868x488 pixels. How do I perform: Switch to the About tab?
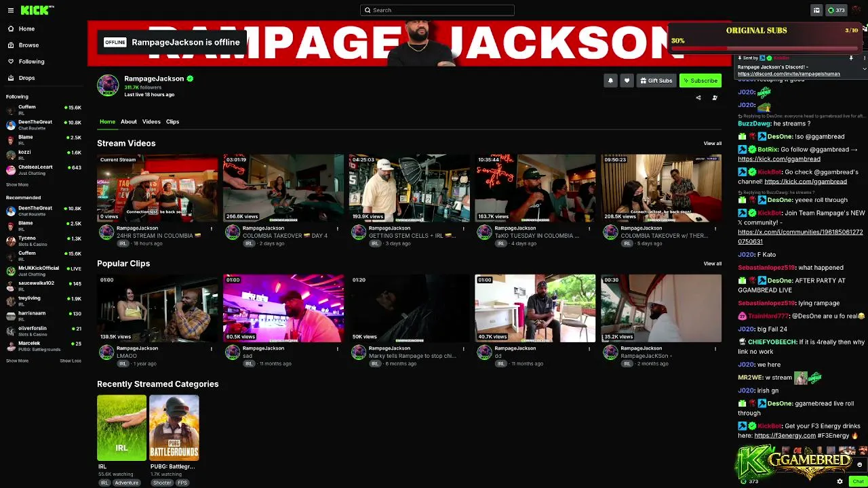[x=129, y=122]
